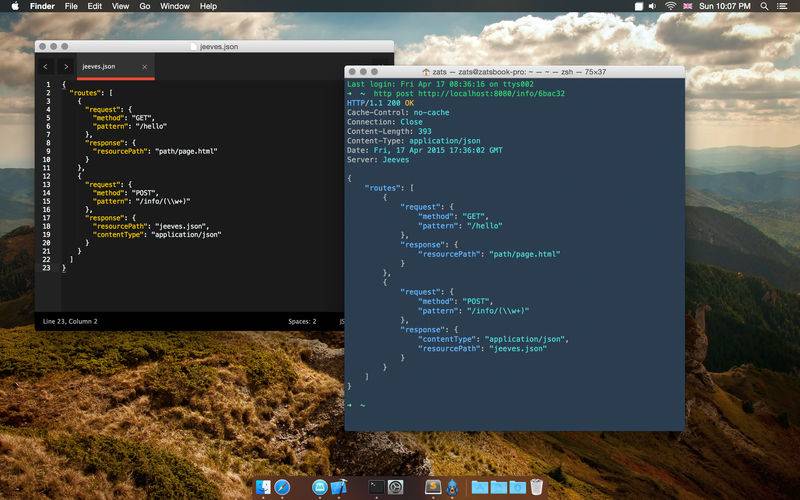Open Spotlight search magnifier
This screenshot has width=800, height=500.
click(764, 6)
